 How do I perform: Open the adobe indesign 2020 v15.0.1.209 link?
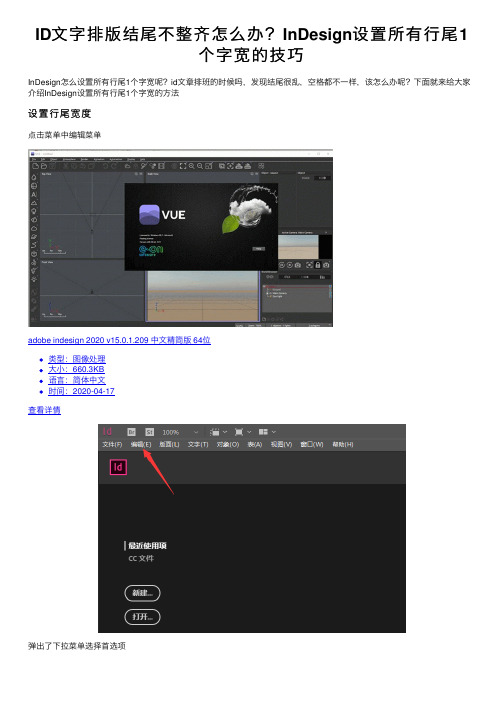pos(119,340)
